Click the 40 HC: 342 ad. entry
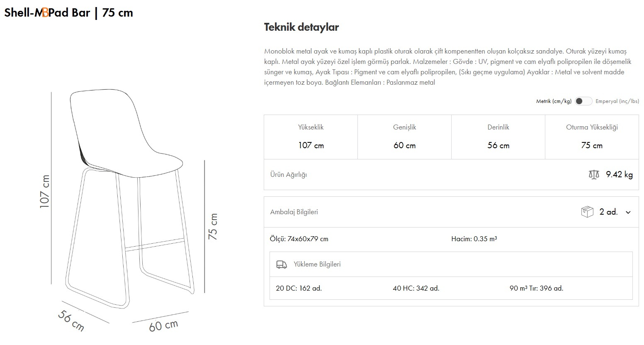644x345 pixels. [416, 288]
